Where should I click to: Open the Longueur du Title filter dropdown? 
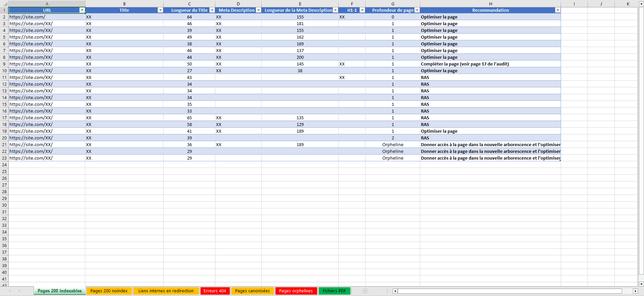[212, 10]
